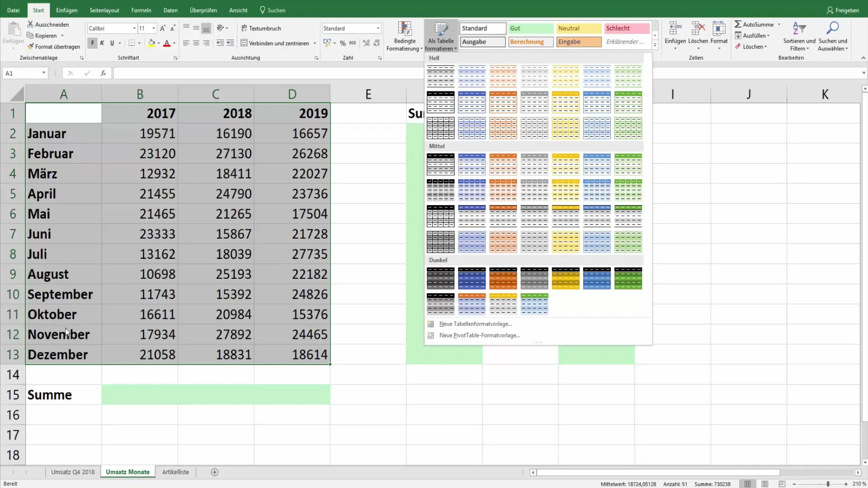Viewport: 868px width, 488px height.
Task: Increase font size with the larger A icon
Action: click(162, 28)
